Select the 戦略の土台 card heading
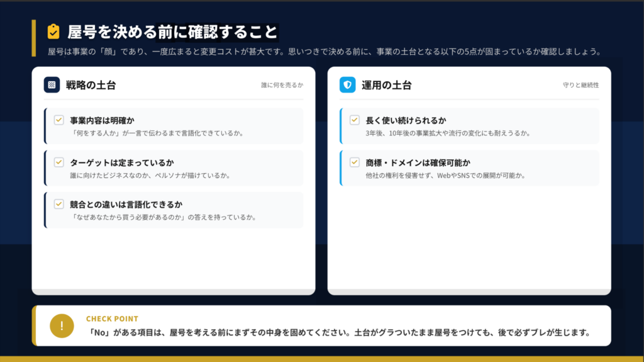644x362 pixels. (x=91, y=85)
